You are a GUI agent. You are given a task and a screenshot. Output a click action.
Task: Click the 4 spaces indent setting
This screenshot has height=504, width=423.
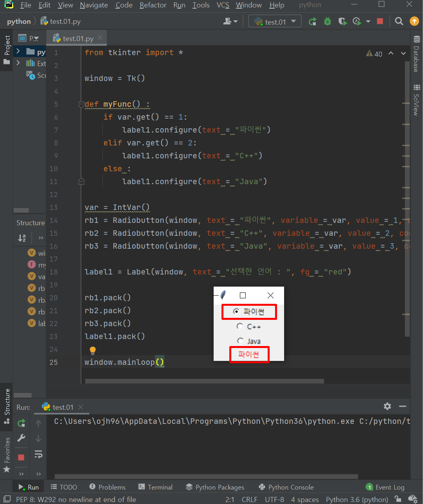(x=305, y=499)
